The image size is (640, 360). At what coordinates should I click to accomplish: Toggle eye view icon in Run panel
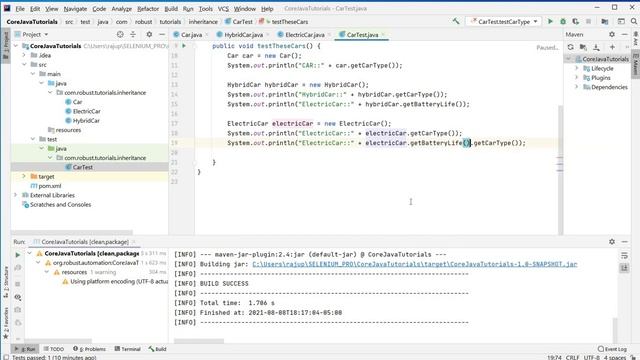18,297
